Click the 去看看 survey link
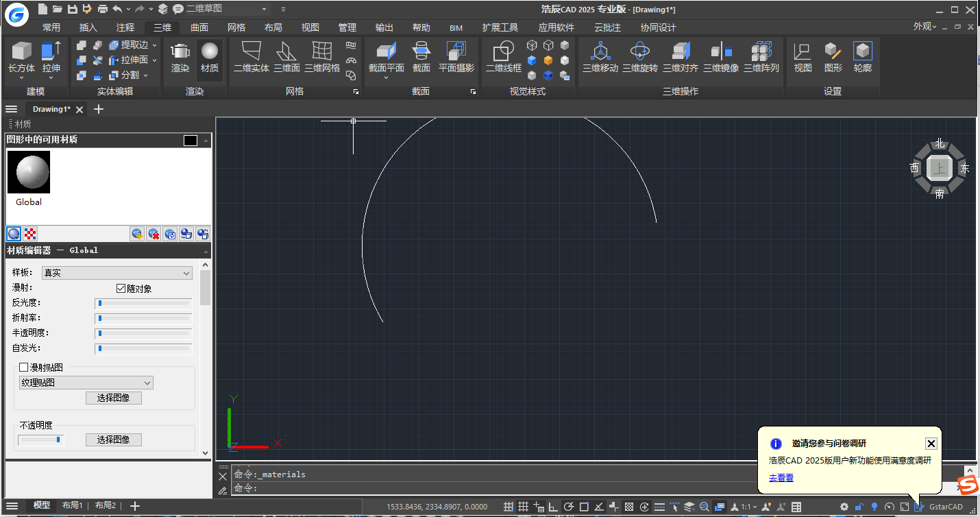 pos(781,478)
